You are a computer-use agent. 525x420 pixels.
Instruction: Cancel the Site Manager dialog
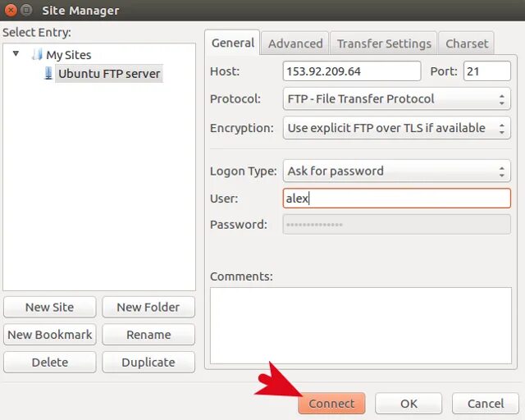point(486,404)
